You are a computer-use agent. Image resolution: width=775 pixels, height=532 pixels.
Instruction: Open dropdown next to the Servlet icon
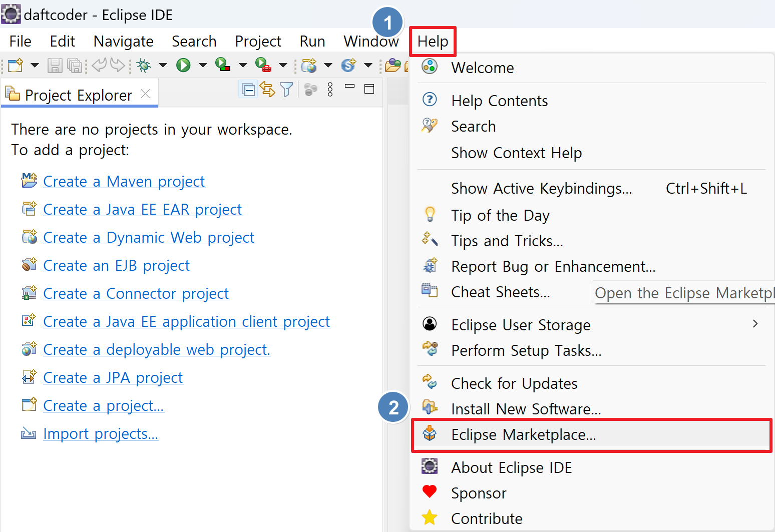[368, 65]
